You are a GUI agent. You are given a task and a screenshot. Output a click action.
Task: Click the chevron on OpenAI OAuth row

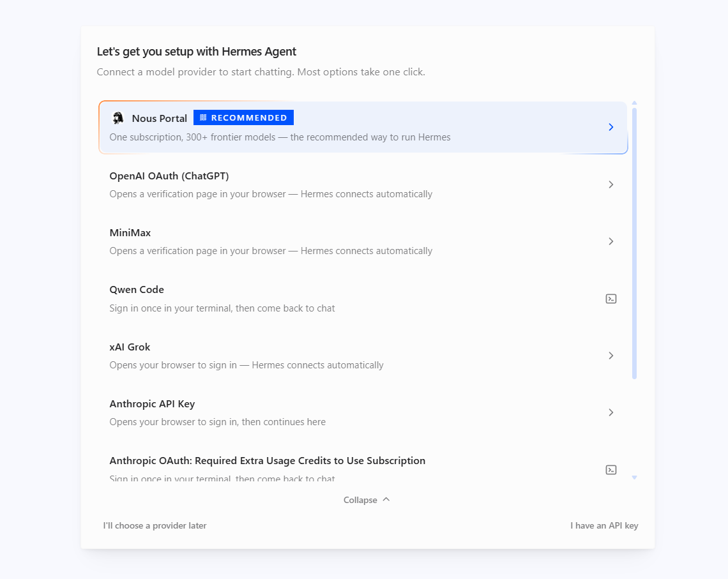click(x=611, y=184)
